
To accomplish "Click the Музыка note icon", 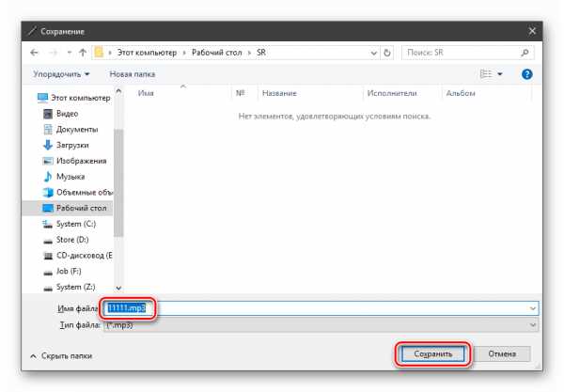I will [48, 177].
